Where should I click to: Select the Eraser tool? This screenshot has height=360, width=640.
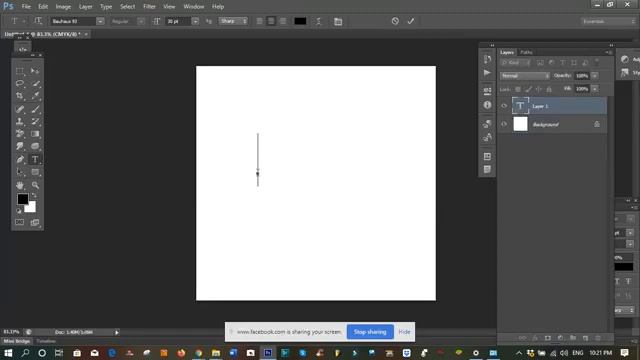(20, 134)
